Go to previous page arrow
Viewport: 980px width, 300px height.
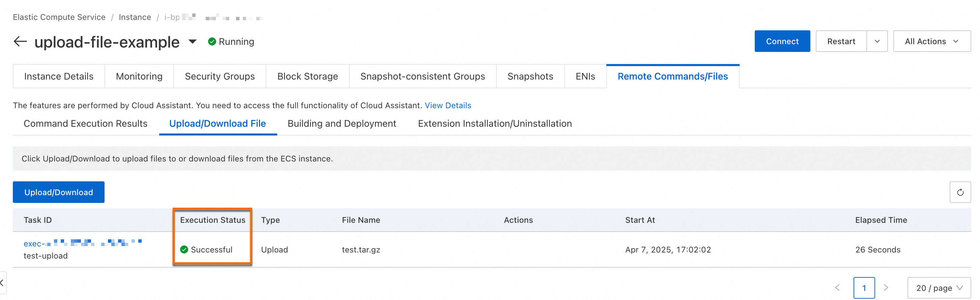click(x=837, y=288)
